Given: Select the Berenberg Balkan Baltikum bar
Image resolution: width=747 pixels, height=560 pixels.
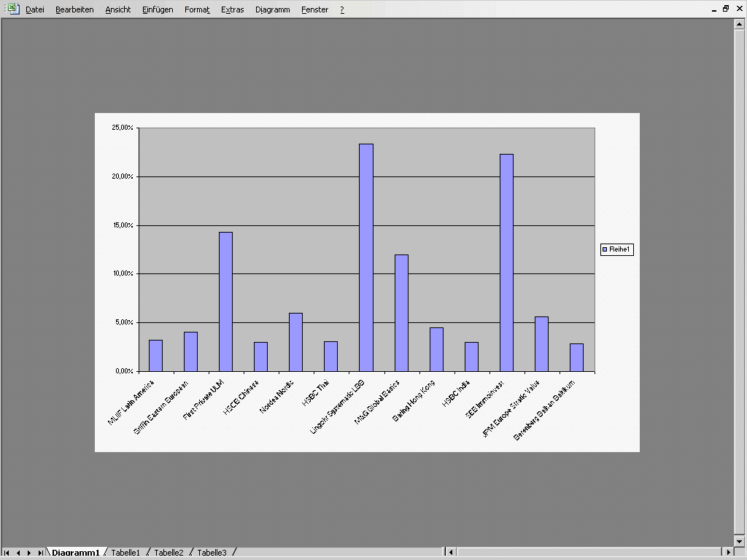Looking at the screenshot, I should point(576,357).
